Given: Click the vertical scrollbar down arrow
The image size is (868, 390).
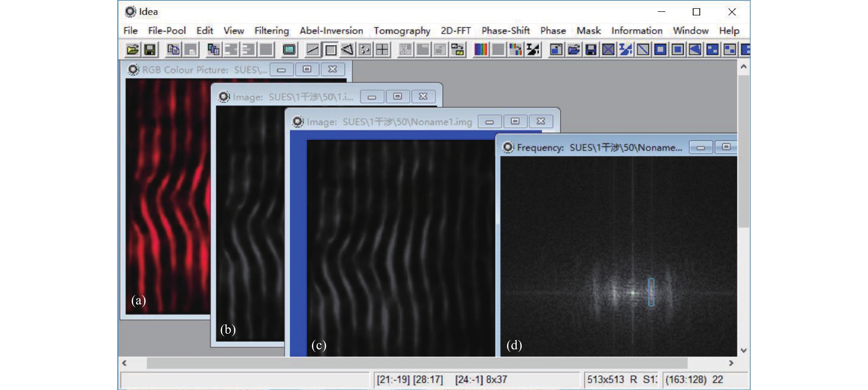Looking at the screenshot, I should [744, 350].
